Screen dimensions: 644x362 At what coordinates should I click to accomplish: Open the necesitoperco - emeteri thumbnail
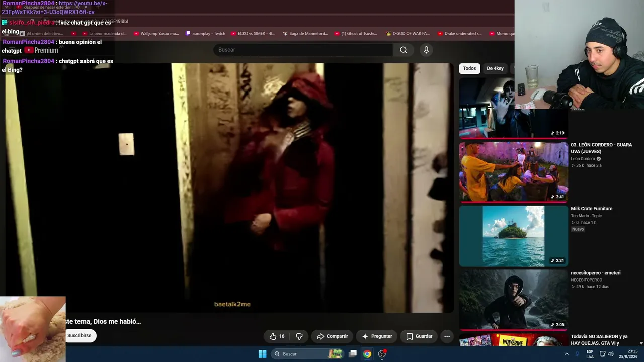(x=513, y=300)
